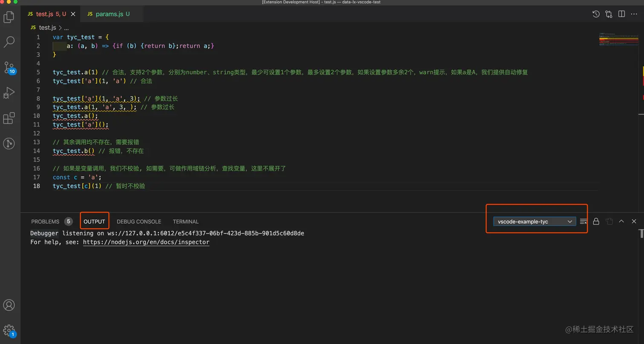644x344 pixels.
Task: Click the open log file icon
Action: tap(609, 221)
